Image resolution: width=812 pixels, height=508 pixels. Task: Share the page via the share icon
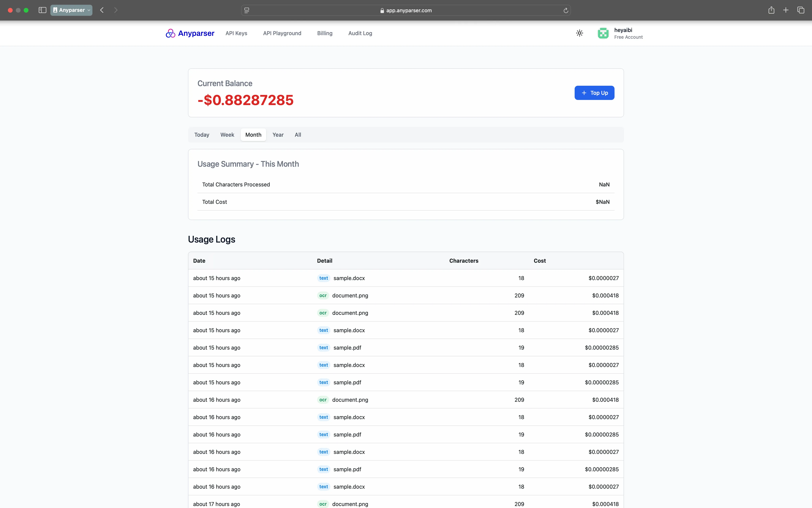point(771,10)
